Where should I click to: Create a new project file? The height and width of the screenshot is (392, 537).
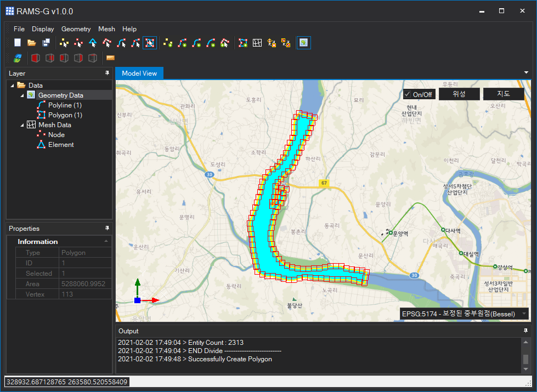point(18,42)
